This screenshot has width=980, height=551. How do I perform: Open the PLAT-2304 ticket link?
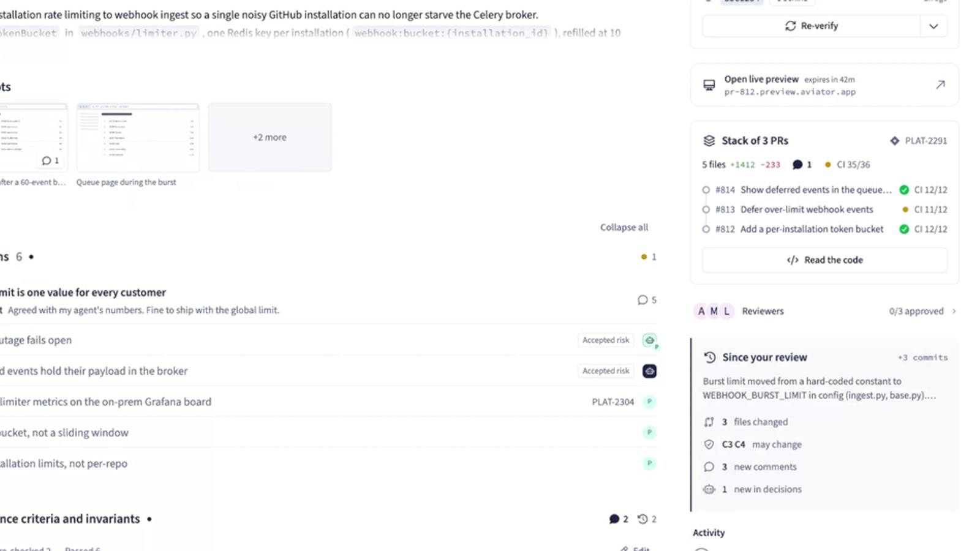[612, 402]
